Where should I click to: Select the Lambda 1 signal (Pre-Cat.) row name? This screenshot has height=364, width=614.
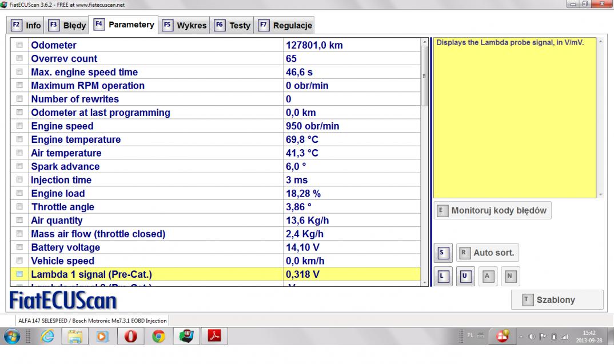(x=91, y=274)
